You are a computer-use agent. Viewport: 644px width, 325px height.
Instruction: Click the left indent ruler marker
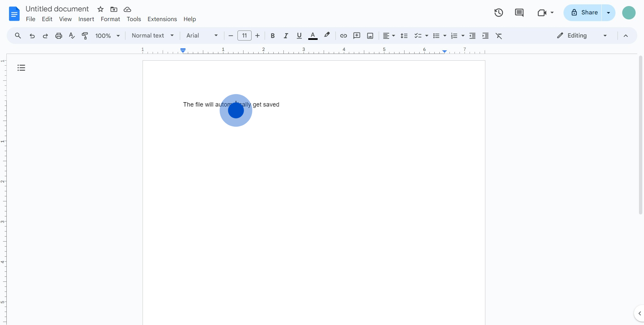click(183, 51)
